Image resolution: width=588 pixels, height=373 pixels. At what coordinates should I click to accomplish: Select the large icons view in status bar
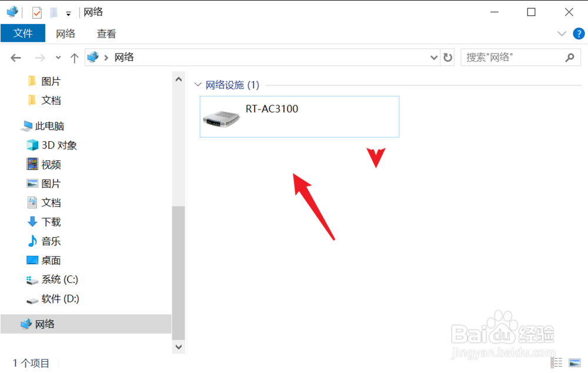tap(574, 362)
